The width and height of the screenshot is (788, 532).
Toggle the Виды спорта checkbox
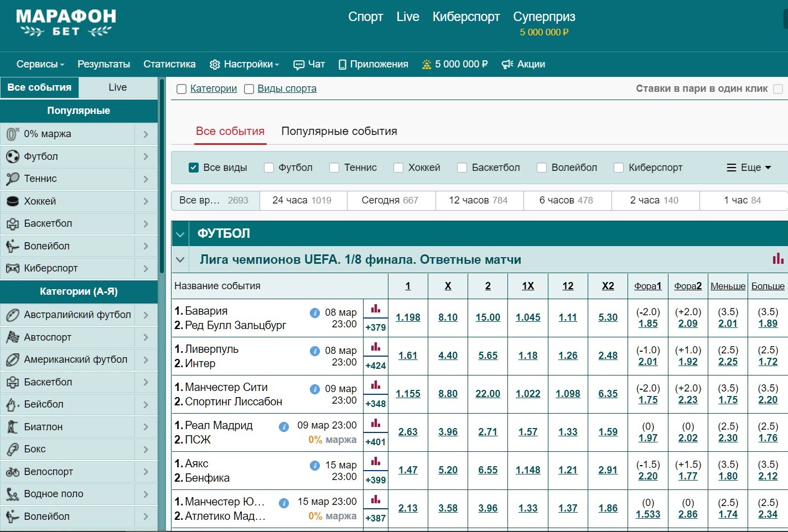click(x=249, y=89)
